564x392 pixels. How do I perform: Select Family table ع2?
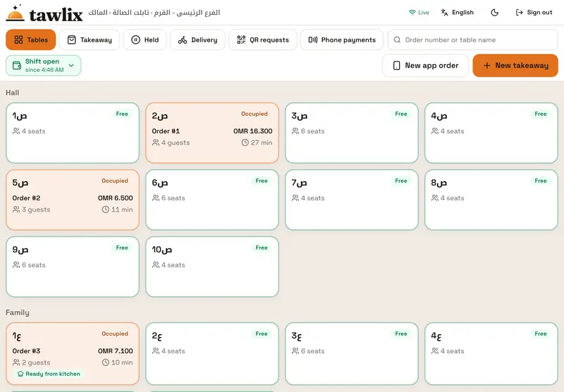tap(212, 354)
